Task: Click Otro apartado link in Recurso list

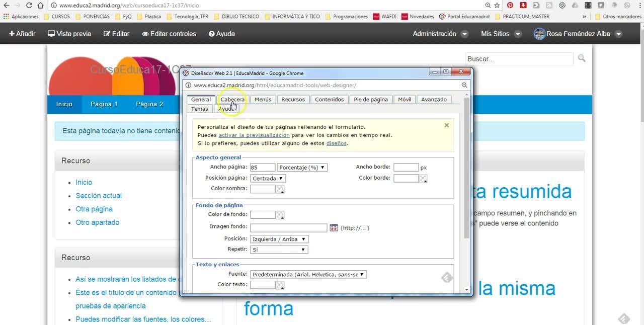Action: click(98, 222)
